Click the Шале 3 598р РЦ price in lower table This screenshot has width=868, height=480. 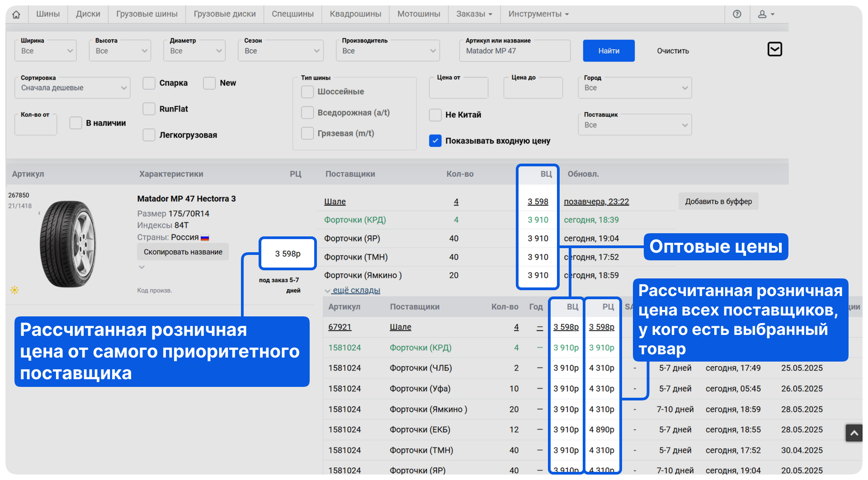click(x=602, y=327)
